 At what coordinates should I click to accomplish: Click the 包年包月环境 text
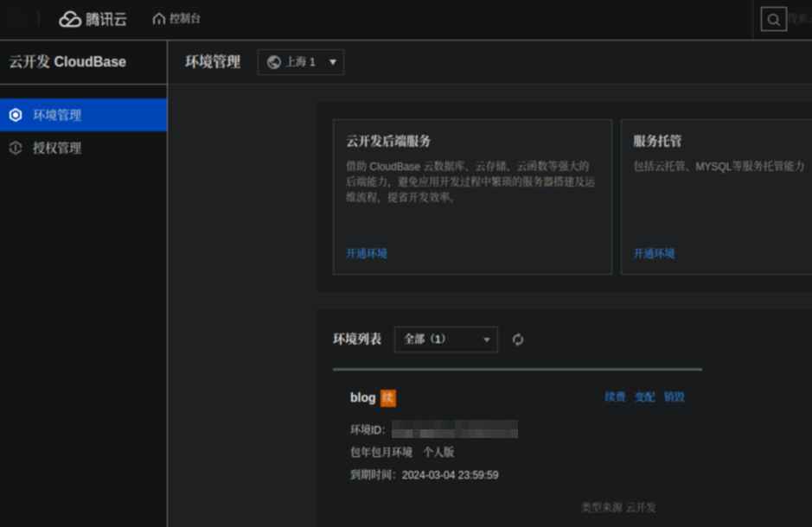(x=381, y=452)
